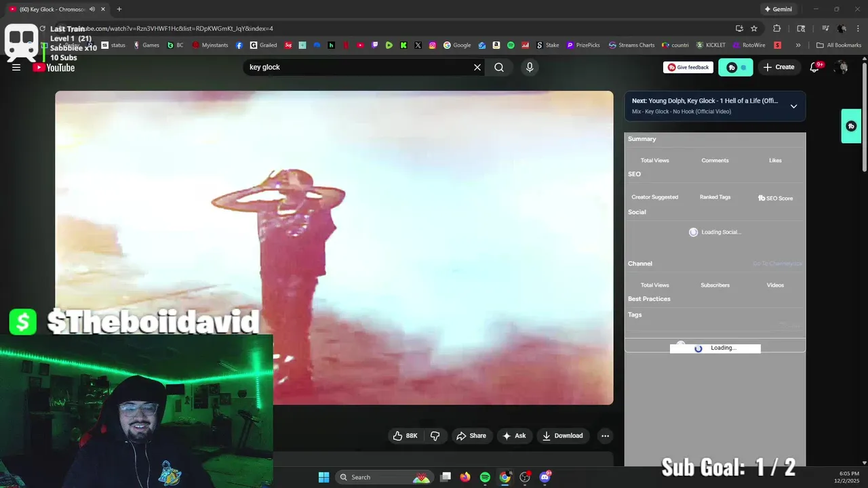Clear the search box with the X
Screen dimensions: 868x488
[x=477, y=67]
